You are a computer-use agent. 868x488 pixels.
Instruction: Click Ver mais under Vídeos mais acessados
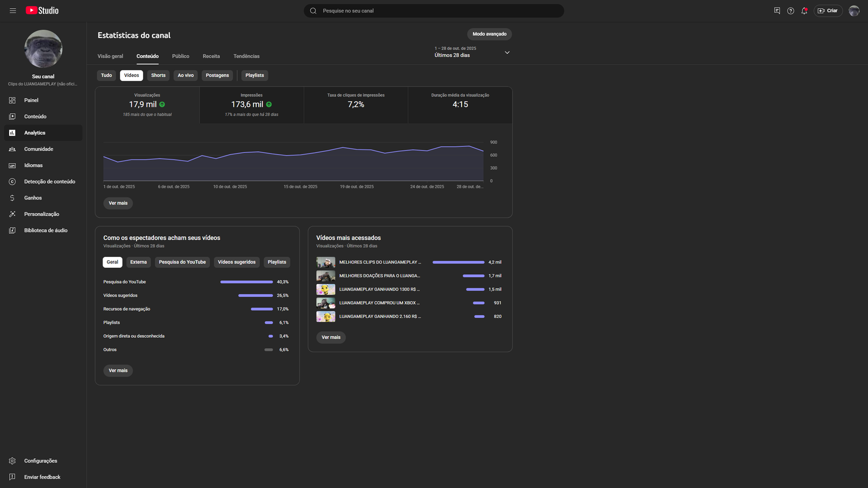(331, 337)
